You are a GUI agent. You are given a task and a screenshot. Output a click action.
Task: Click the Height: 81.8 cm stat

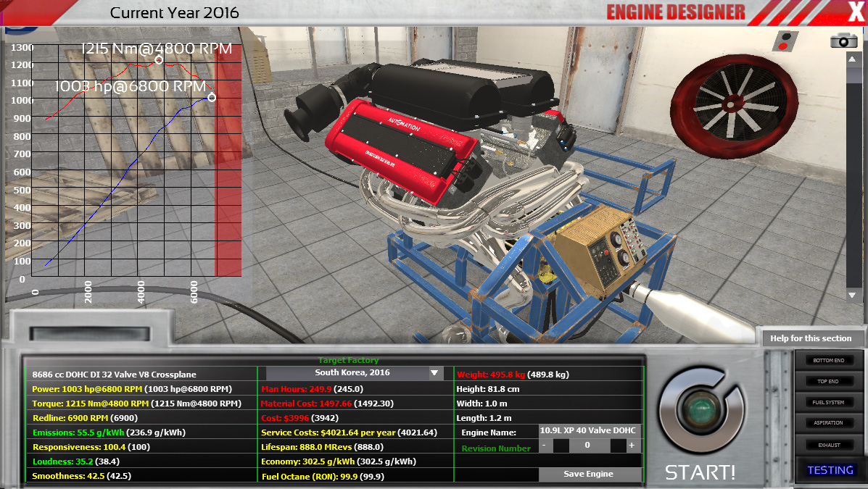tap(488, 389)
